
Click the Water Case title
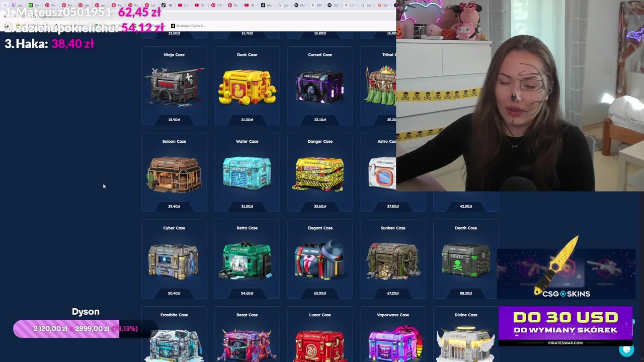pos(247,141)
